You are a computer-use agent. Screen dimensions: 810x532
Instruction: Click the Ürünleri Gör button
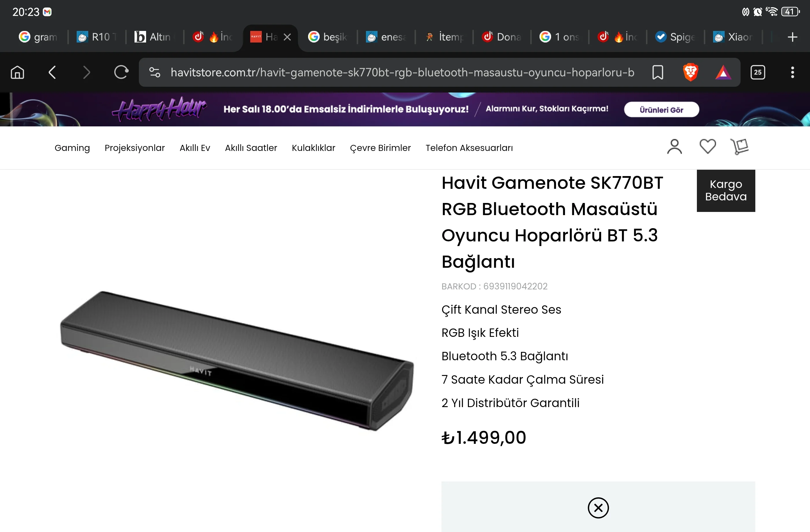coord(661,110)
